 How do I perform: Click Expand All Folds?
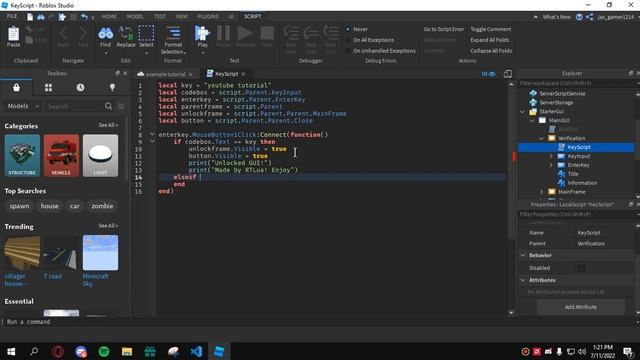pyautogui.click(x=490, y=40)
